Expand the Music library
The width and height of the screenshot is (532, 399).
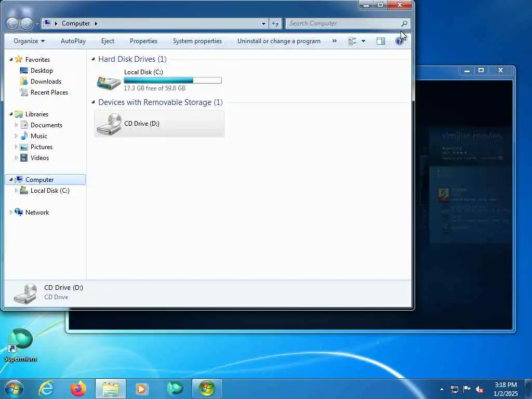(x=16, y=136)
